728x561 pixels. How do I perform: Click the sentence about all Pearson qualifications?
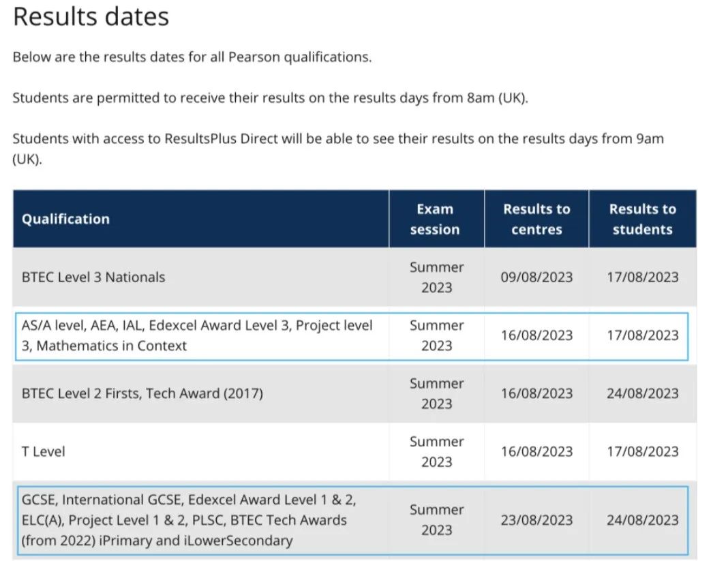pyautogui.click(x=192, y=57)
